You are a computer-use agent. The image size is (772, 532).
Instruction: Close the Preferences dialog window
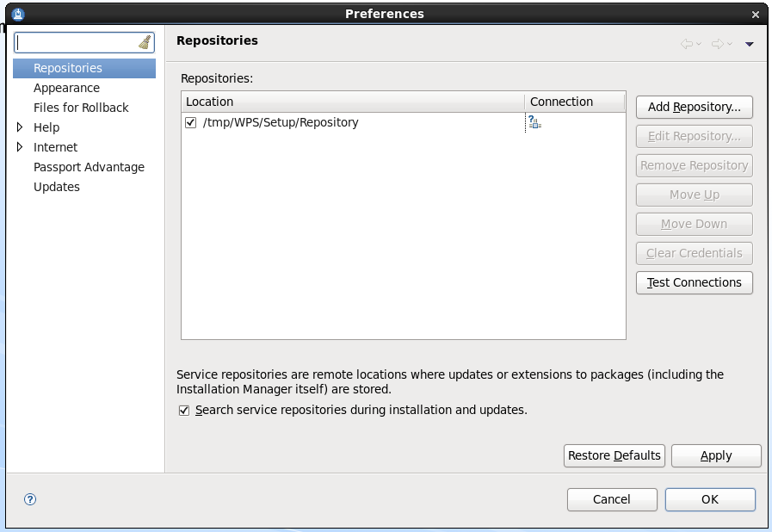click(756, 14)
